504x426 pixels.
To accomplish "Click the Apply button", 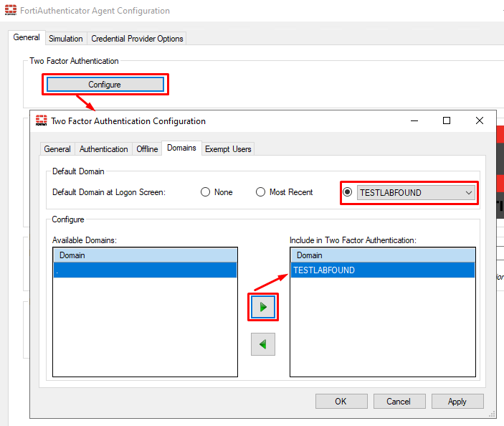I will (457, 401).
